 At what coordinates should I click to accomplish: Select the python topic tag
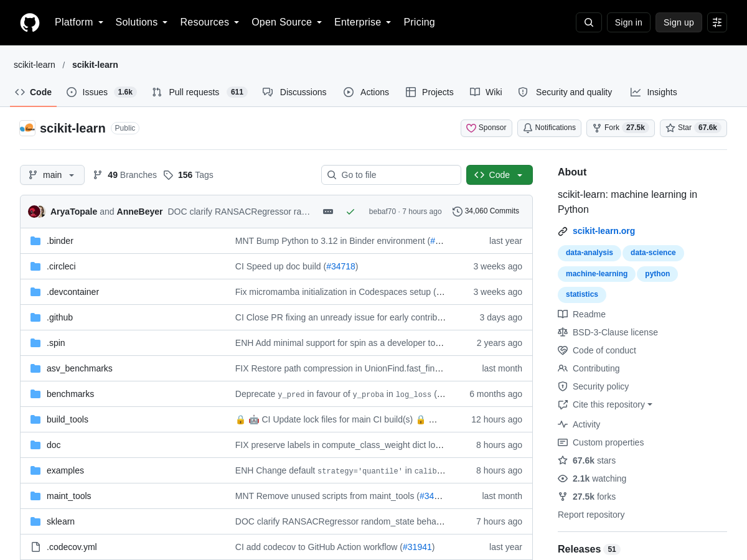(657, 274)
